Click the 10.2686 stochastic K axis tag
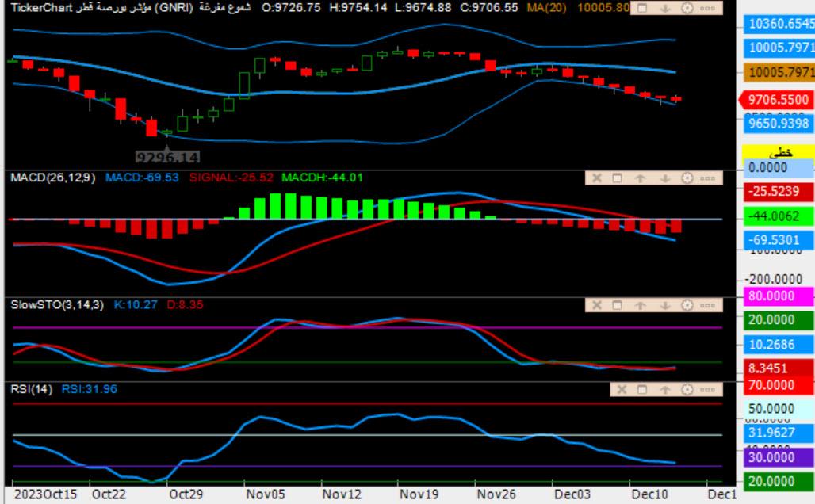 click(x=778, y=345)
